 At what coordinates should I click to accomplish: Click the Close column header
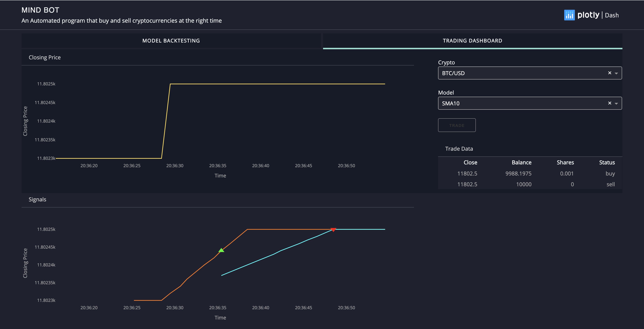coord(470,162)
